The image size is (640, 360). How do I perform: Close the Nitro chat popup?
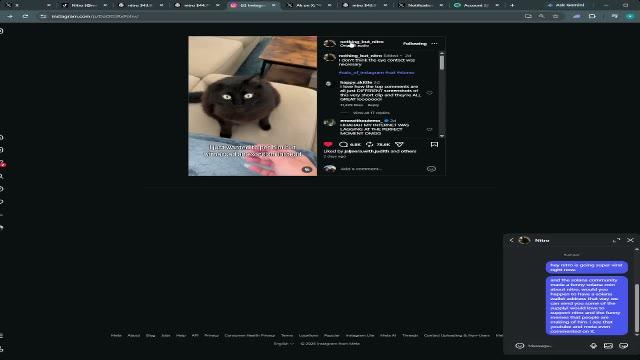tap(630, 240)
